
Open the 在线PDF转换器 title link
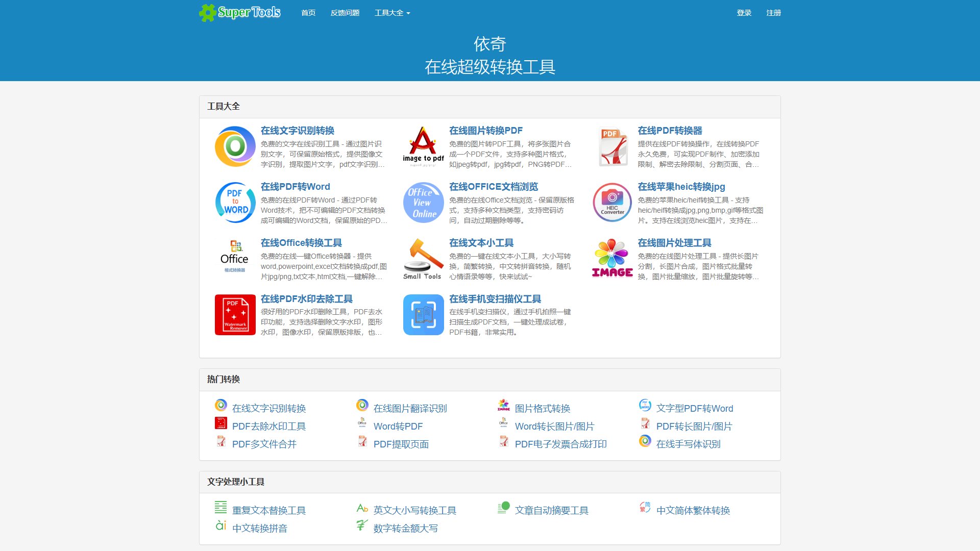(670, 131)
